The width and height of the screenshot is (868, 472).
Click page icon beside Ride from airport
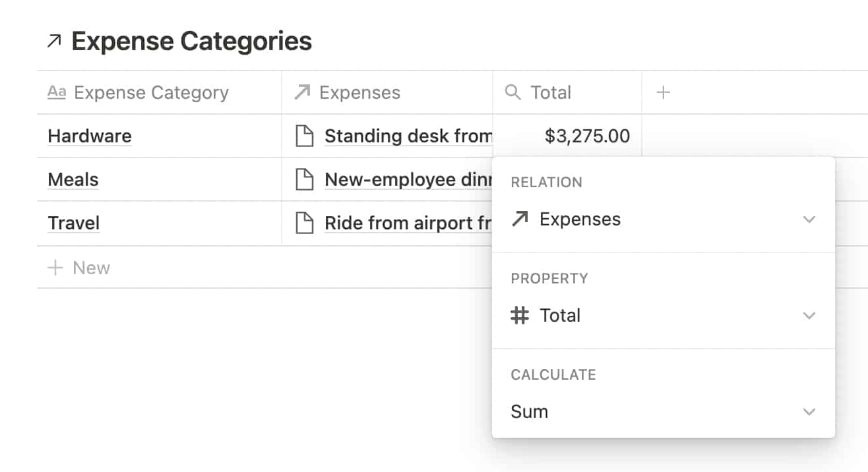[304, 223]
